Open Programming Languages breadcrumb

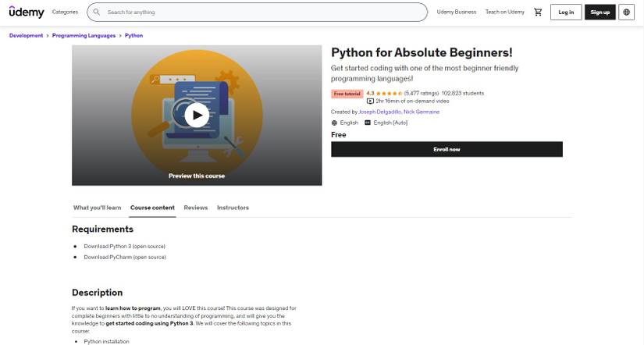coord(84,35)
